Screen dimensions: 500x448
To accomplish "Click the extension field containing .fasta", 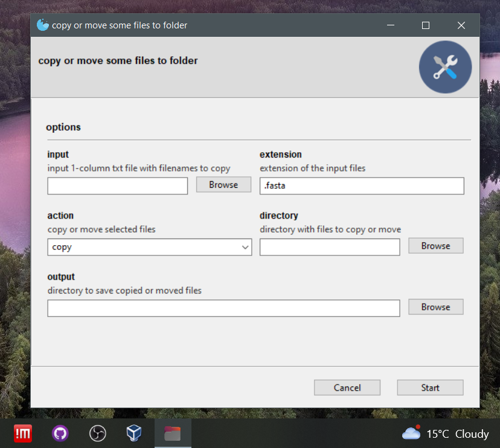I will (362, 186).
